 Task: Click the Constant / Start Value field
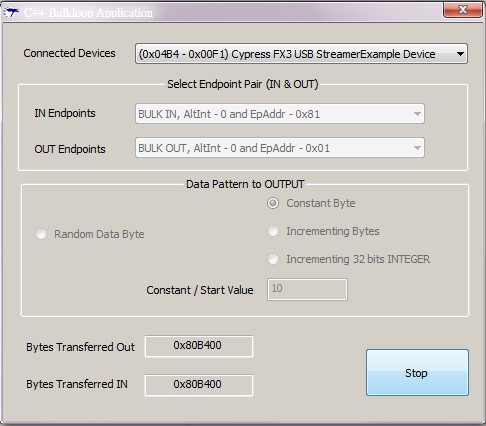[307, 289]
